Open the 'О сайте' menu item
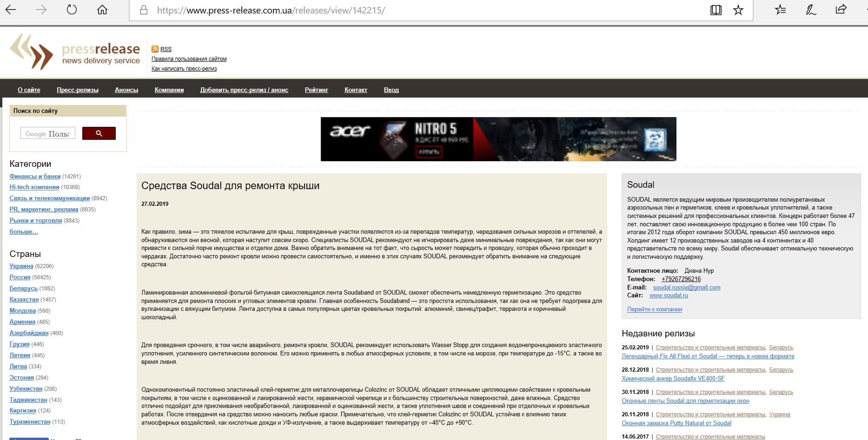The height and width of the screenshot is (440, 868). click(x=29, y=90)
